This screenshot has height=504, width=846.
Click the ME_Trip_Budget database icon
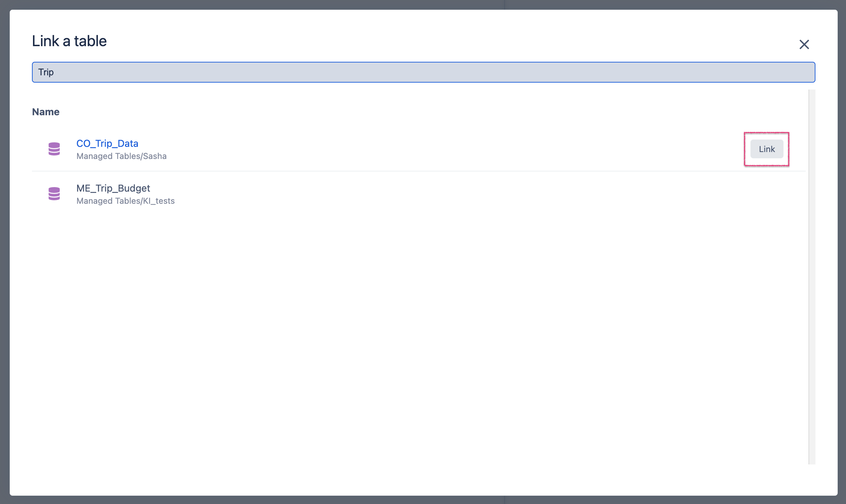pyautogui.click(x=54, y=194)
